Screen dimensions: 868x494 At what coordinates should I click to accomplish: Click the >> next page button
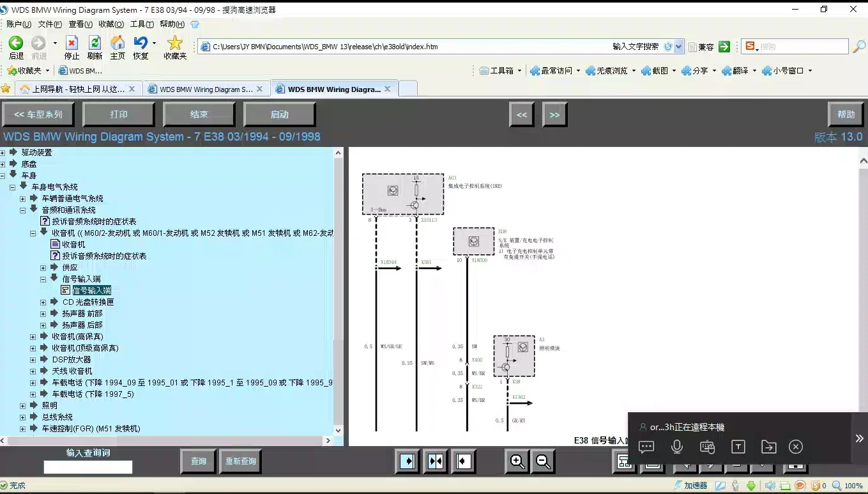(554, 114)
